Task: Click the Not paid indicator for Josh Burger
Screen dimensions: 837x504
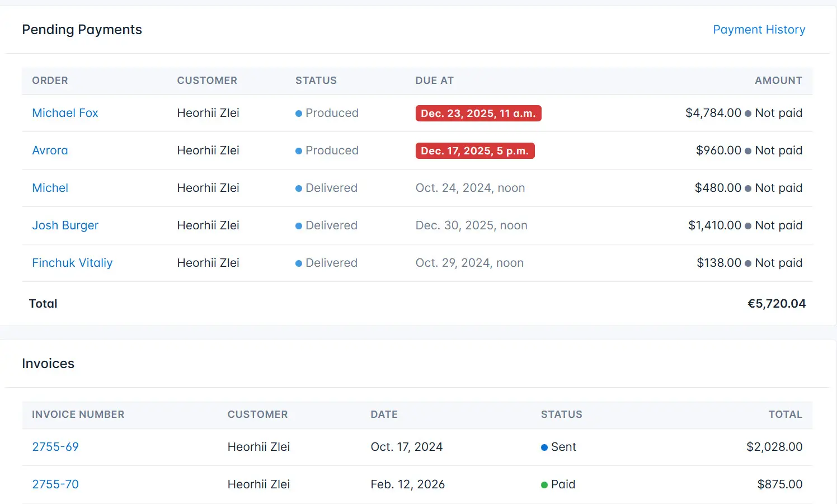Action: (778, 225)
